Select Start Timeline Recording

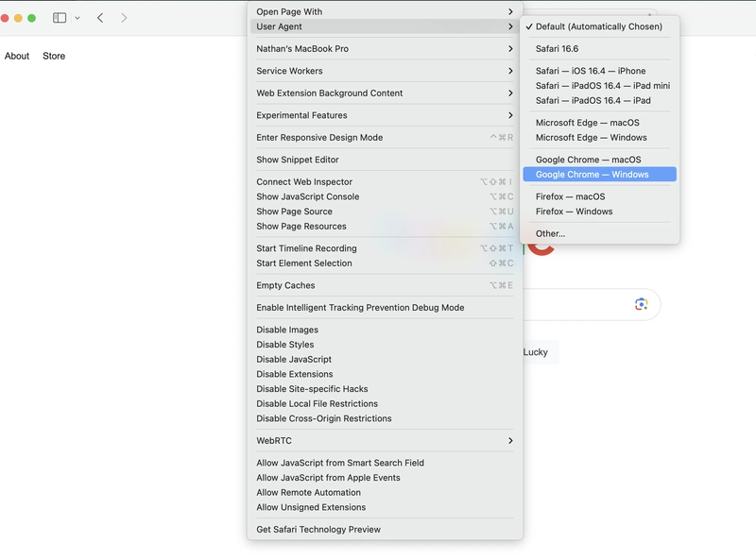click(x=385, y=248)
